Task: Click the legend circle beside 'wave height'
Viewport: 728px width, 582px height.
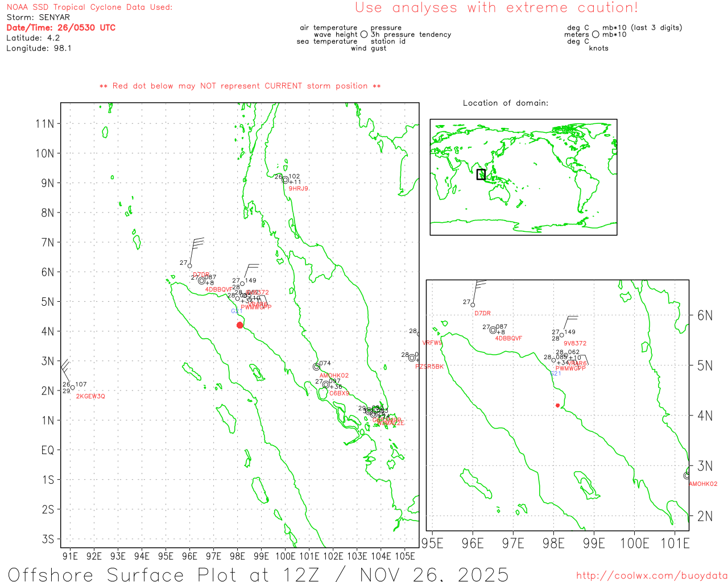Action: pyautogui.click(x=364, y=35)
